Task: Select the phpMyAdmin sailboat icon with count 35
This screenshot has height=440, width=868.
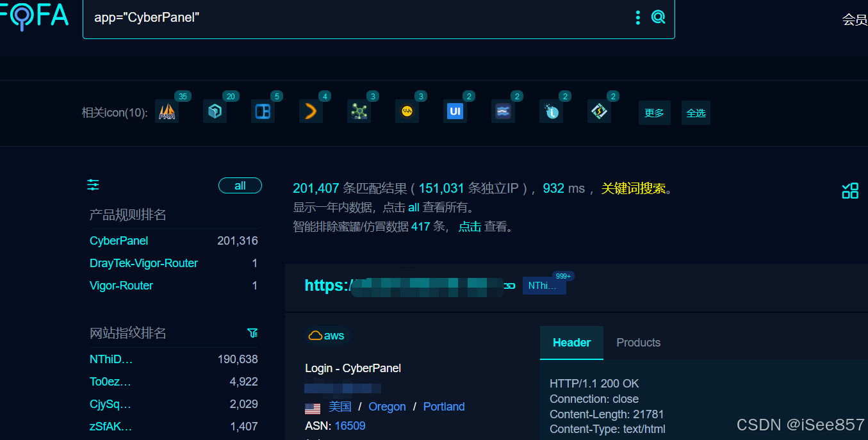Action: pos(167,111)
